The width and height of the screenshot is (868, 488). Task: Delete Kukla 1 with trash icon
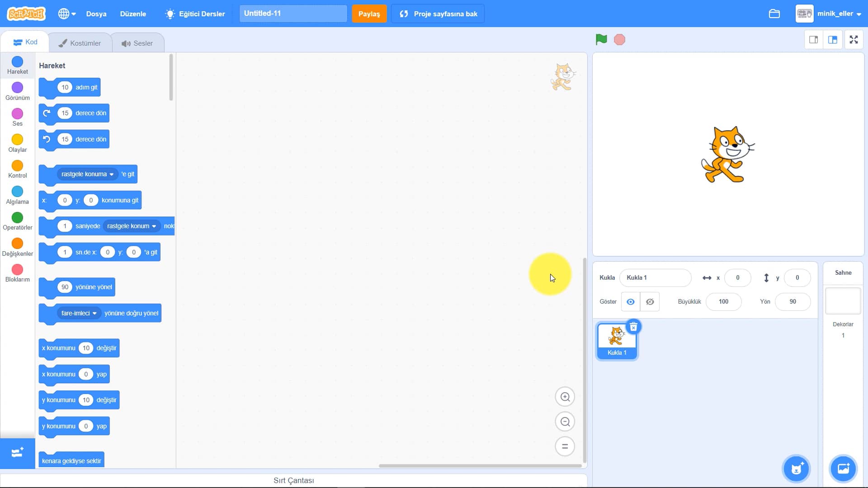[x=633, y=327]
